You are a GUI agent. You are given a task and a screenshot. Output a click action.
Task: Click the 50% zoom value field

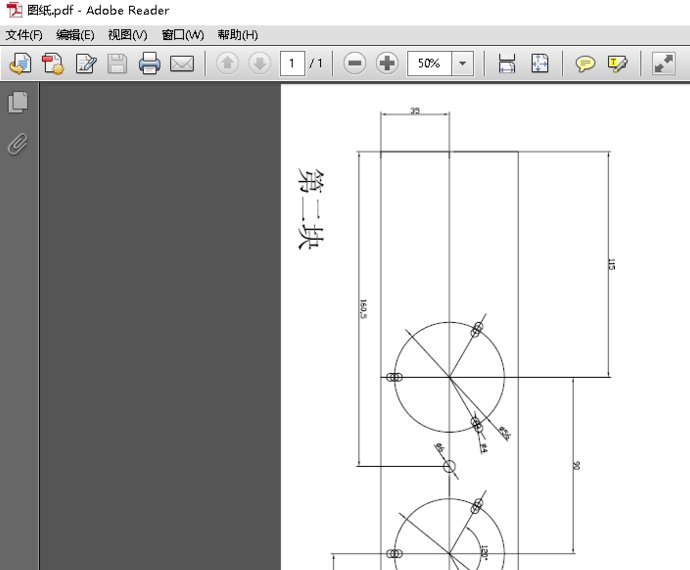pyautogui.click(x=429, y=64)
